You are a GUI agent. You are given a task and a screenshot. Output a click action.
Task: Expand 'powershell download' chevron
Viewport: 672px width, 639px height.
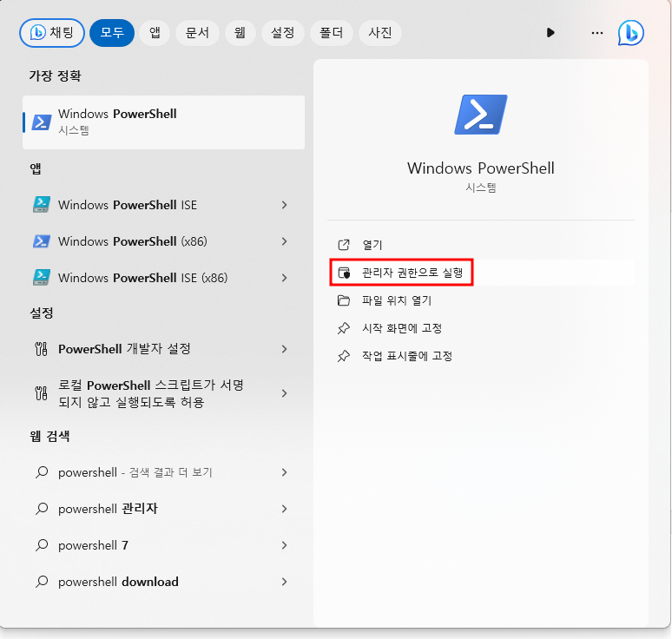[284, 582]
